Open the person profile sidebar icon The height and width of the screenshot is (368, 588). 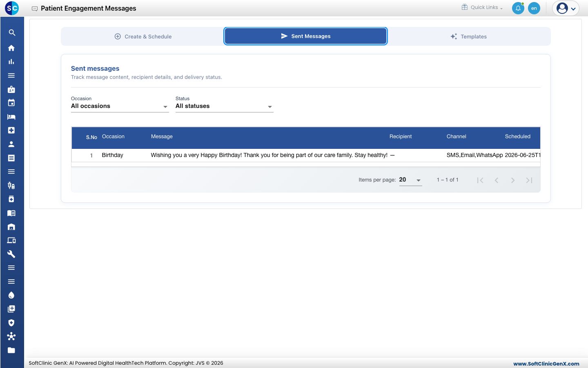11,144
